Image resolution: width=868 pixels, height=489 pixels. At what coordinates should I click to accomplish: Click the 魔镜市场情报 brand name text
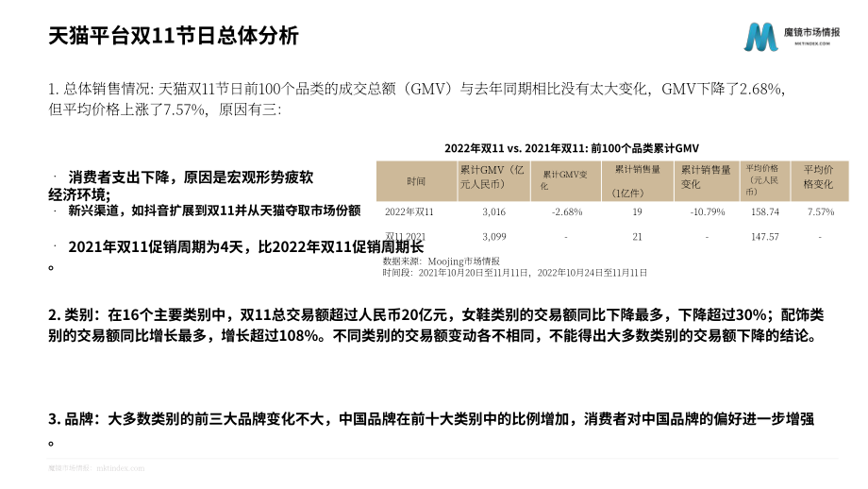(x=811, y=33)
